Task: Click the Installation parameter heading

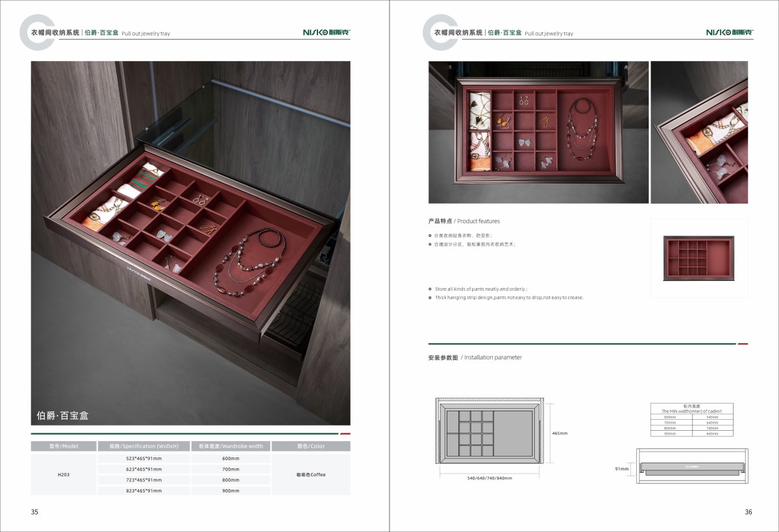Action: pos(475,357)
